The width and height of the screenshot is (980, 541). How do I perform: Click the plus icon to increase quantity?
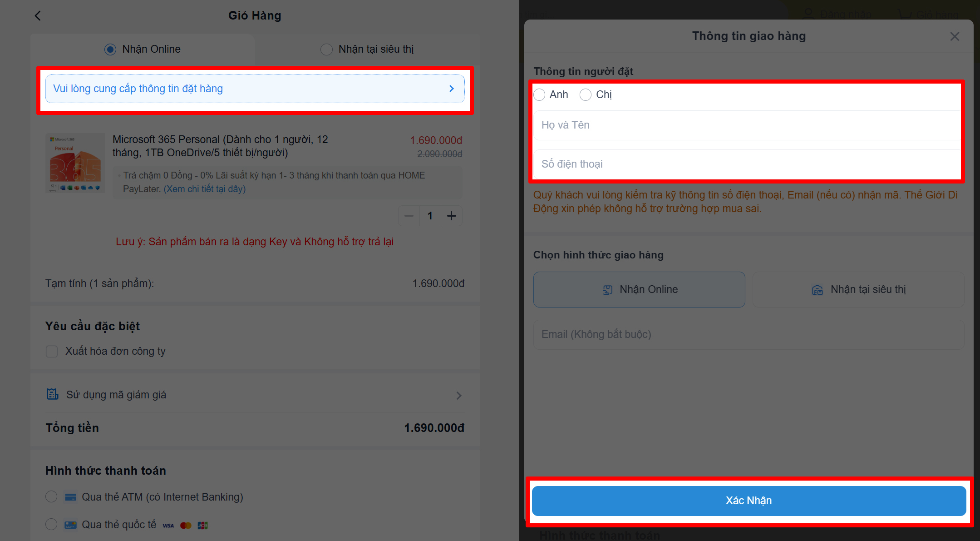point(451,216)
